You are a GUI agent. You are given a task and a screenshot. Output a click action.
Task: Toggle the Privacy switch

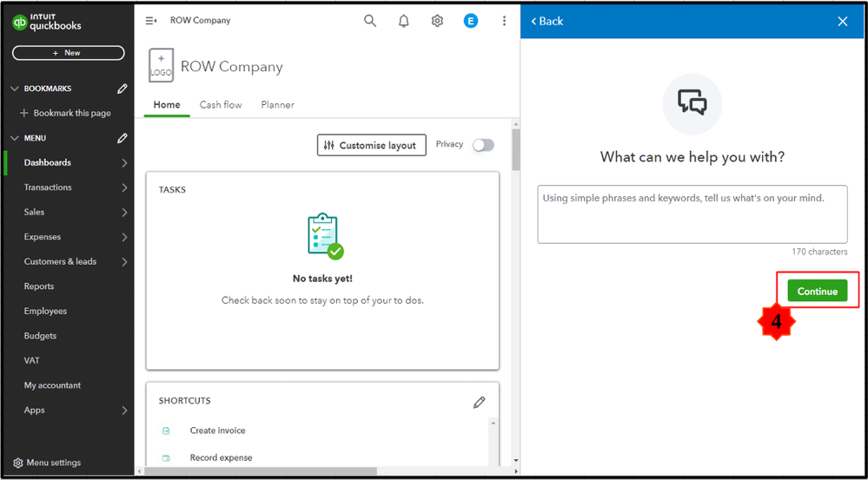pos(483,145)
